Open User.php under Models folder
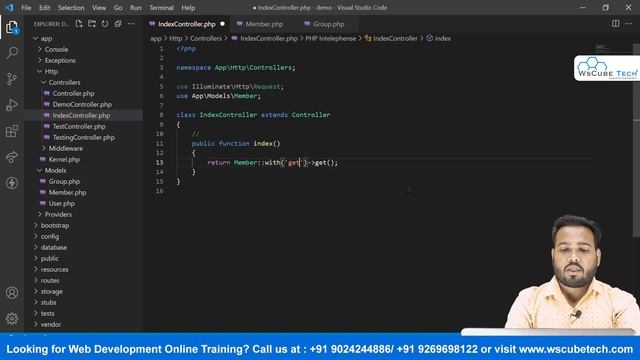The height and width of the screenshot is (360, 640). coord(62,203)
